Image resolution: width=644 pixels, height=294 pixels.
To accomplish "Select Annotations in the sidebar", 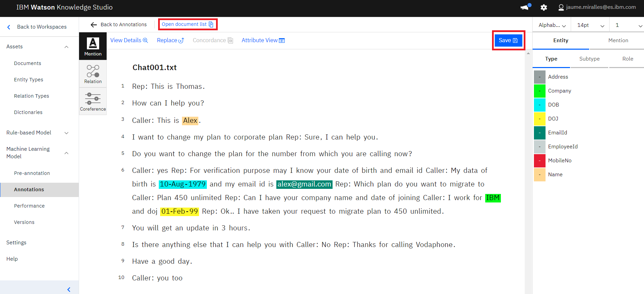I will pyautogui.click(x=39, y=190).
